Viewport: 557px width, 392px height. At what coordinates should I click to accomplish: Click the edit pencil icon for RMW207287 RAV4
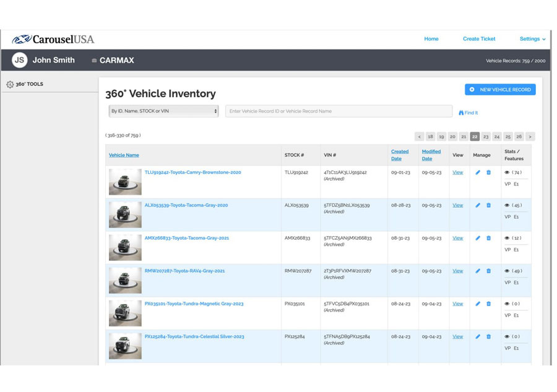[478, 271]
